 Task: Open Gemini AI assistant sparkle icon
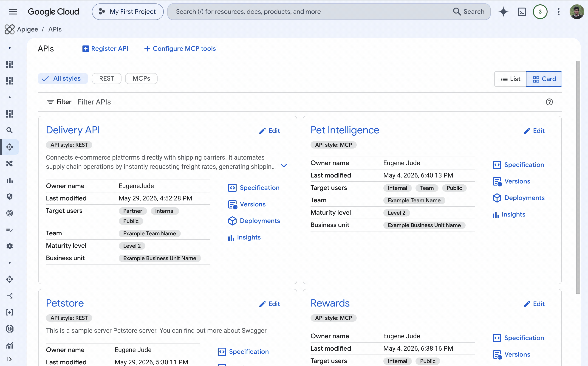503,12
